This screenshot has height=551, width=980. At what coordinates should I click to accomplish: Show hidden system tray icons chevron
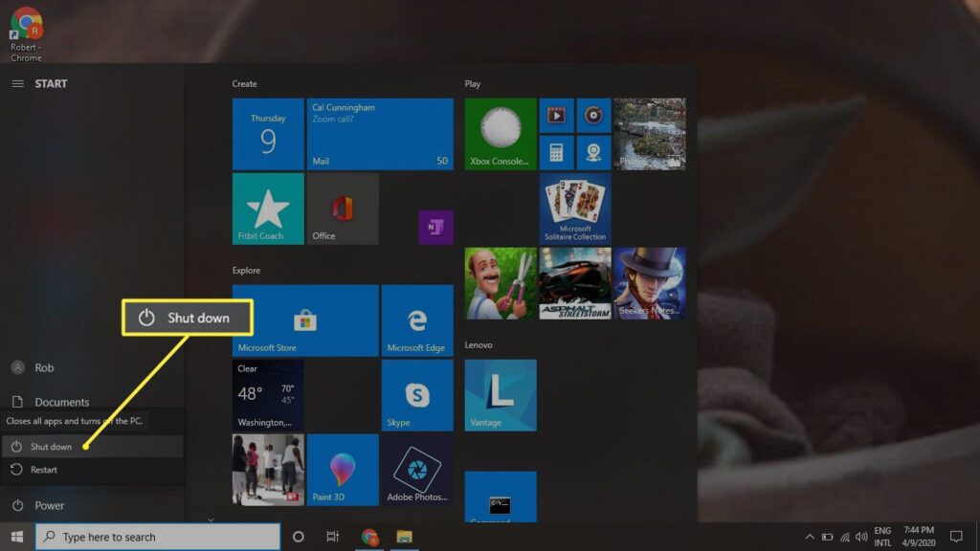[810, 537]
